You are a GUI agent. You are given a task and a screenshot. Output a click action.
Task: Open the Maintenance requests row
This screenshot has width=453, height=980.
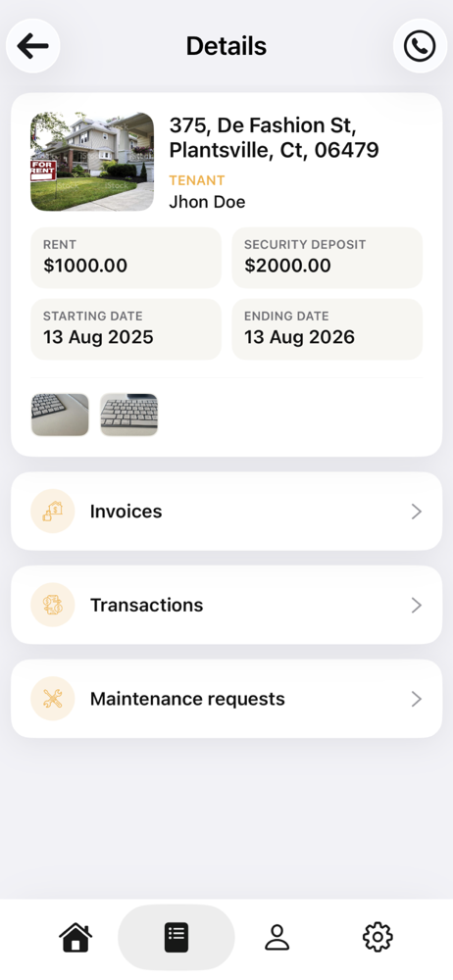(x=226, y=699)
